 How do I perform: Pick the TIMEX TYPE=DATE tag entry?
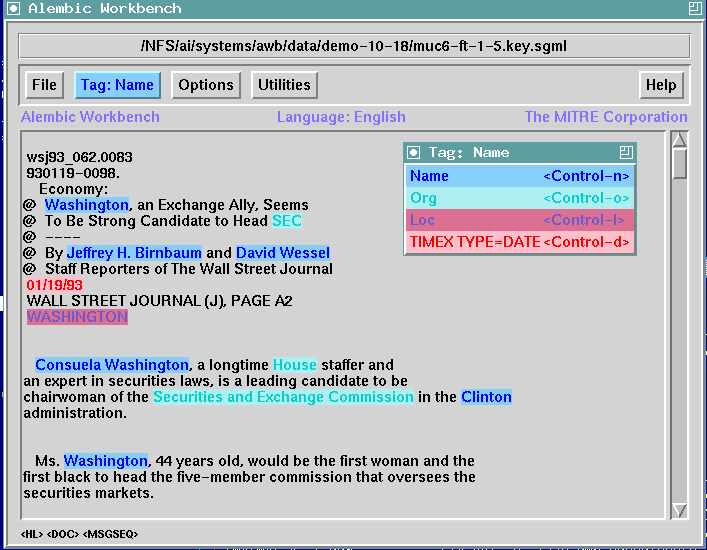tap(519, 242)
